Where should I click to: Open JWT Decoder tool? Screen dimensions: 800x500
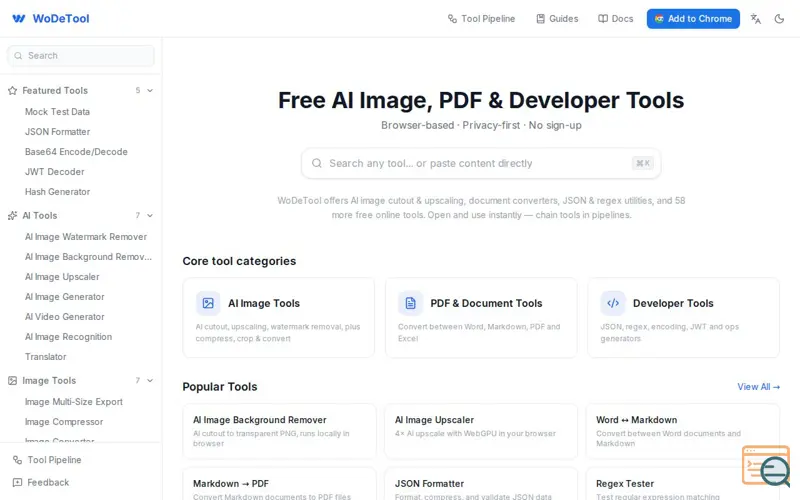click(x=55, y=171)
